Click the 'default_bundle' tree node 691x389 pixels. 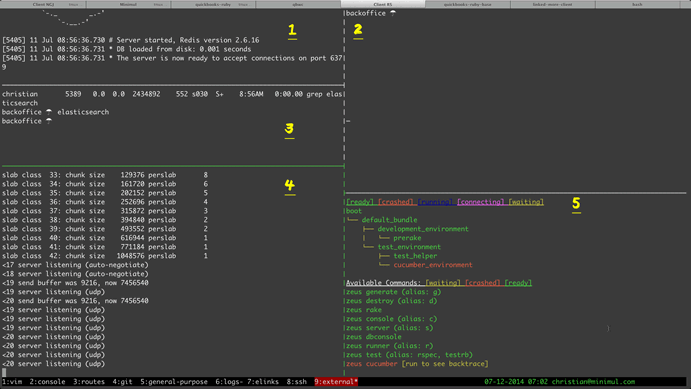389,220
